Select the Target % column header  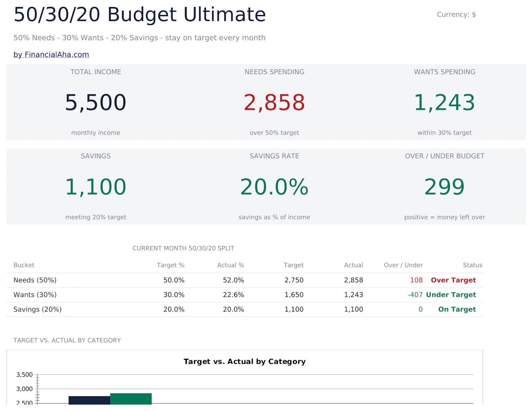171,265
